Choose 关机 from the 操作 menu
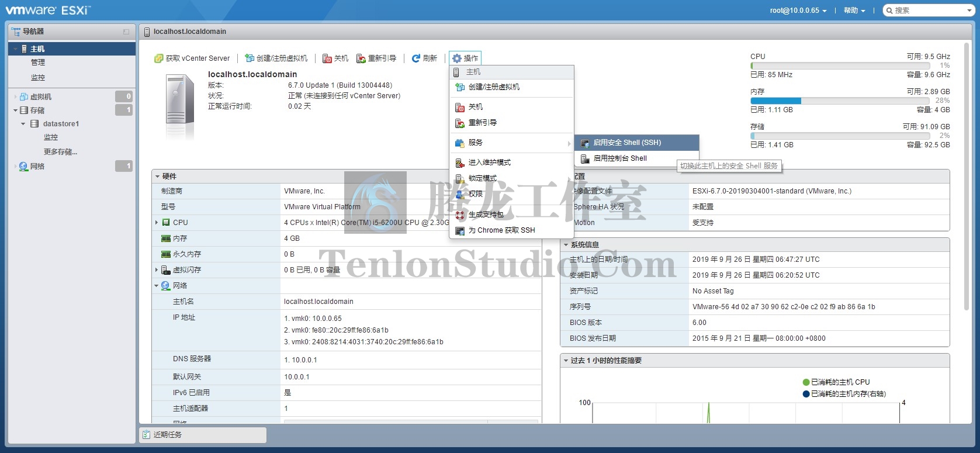Image resolution: width=980 pixels, height=453 pixels. [511, 107]
